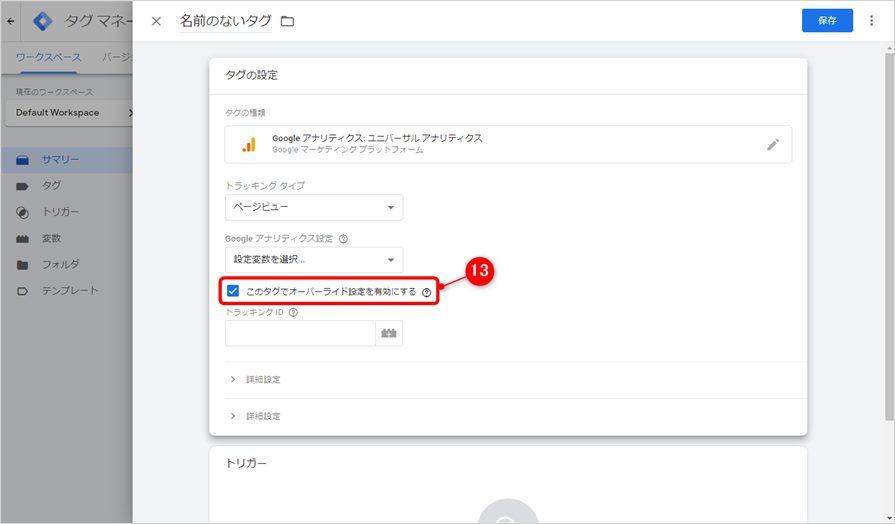
Task: Open the トラッキング タイプ ページビュー dropdown
Action: [x=314, y=207]
